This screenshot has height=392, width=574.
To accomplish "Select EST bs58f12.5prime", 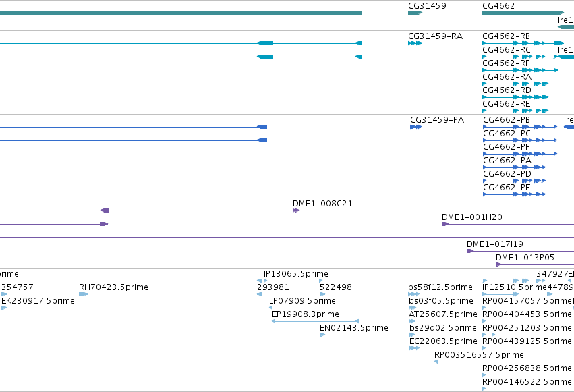I will pos(440,287).
